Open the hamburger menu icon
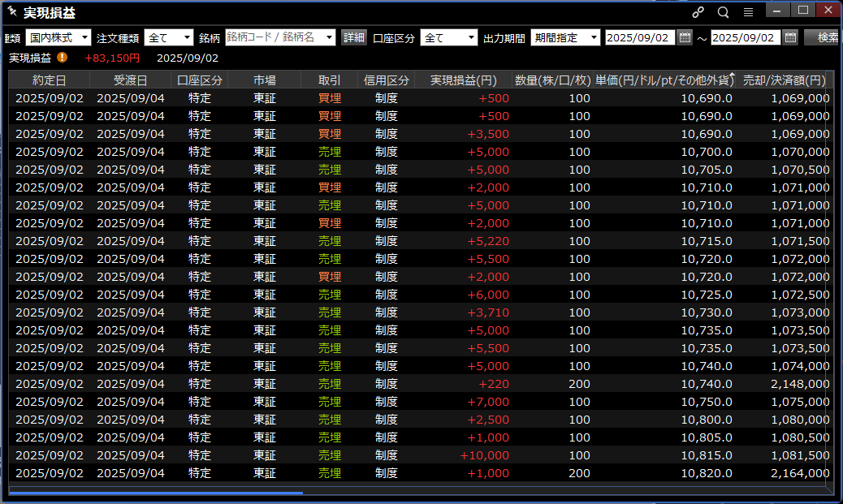Image resolution: width=843 pixels, height=504 pixels. 748,12
